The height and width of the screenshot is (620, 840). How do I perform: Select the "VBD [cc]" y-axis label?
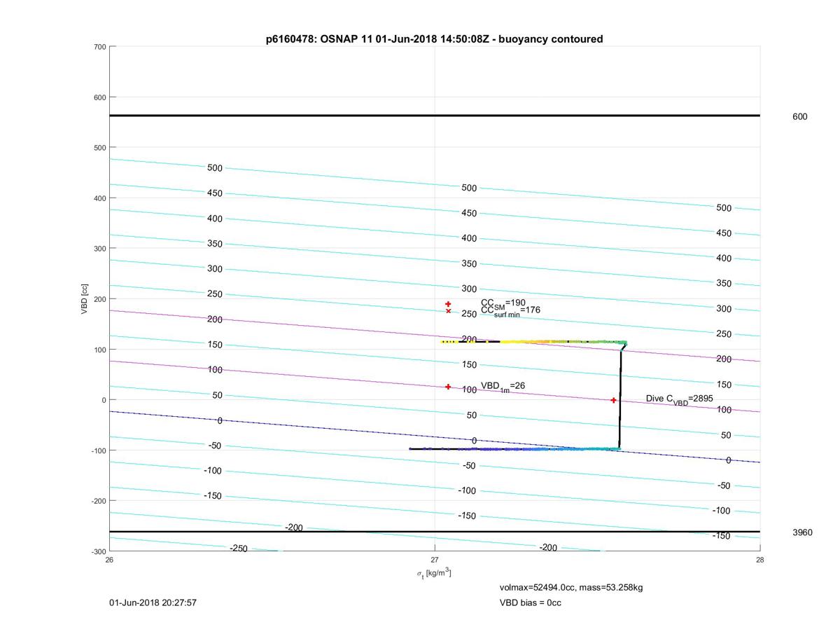point(85,299)
